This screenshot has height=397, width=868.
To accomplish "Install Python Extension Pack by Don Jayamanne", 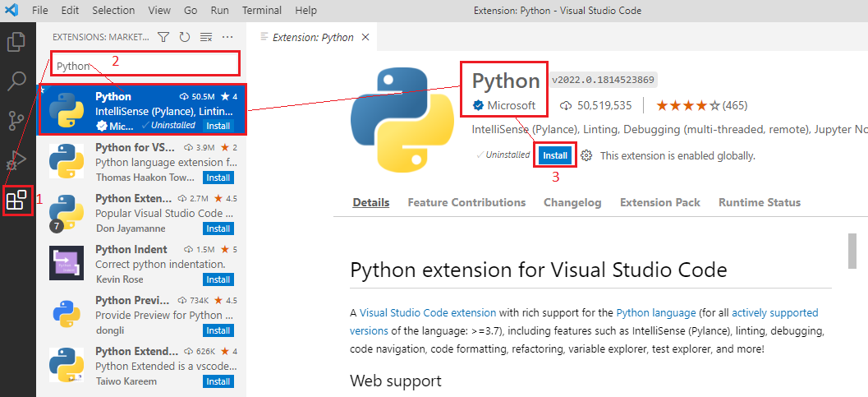I will tap(218, 229).
